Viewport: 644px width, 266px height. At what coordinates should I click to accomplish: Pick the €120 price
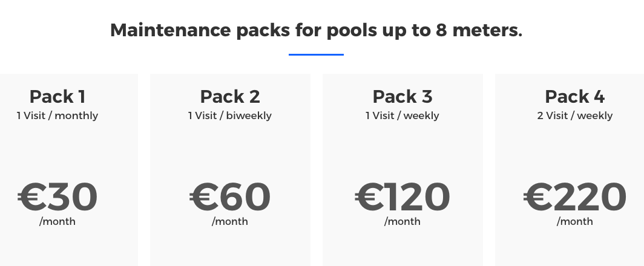(x=402, y=197)
